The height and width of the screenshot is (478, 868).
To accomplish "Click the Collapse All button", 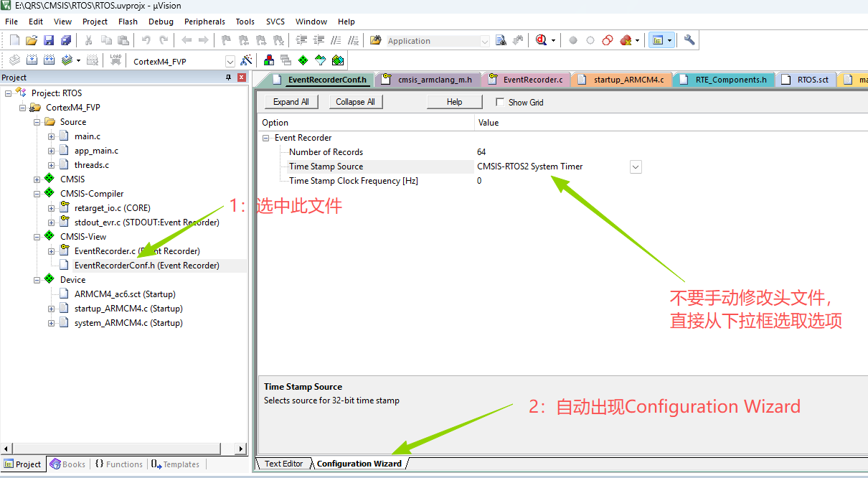I will pyautogui.click(x=356, y=102).
